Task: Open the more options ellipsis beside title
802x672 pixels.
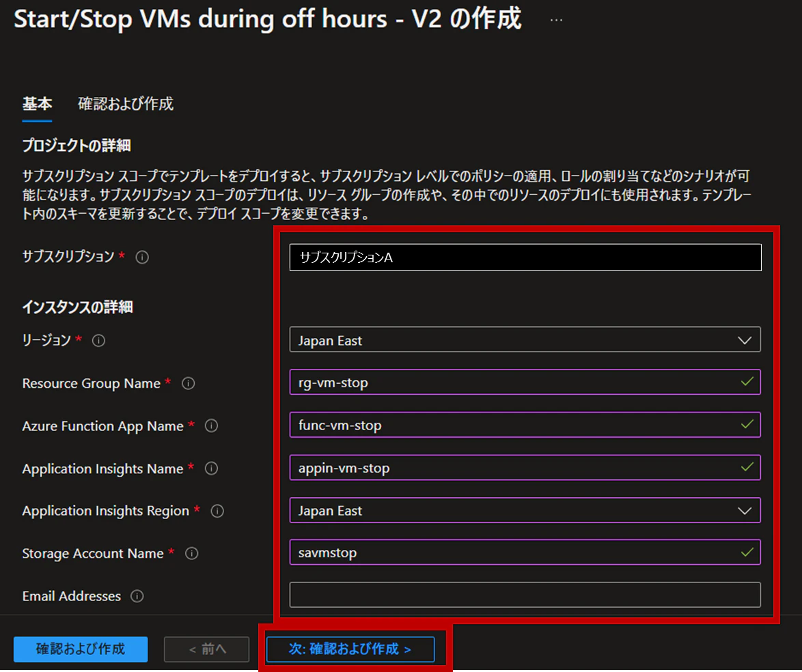Action: 556,20
